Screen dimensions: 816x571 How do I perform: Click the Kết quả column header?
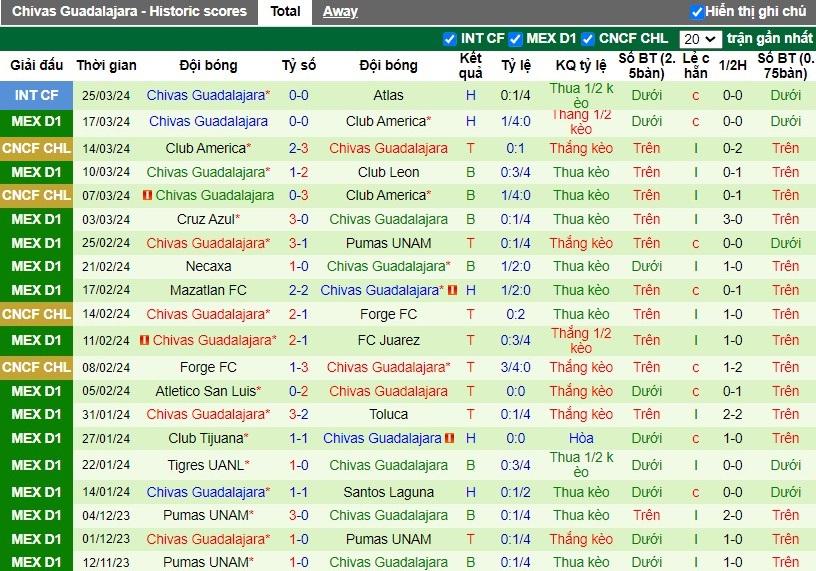tap(470, 66)
